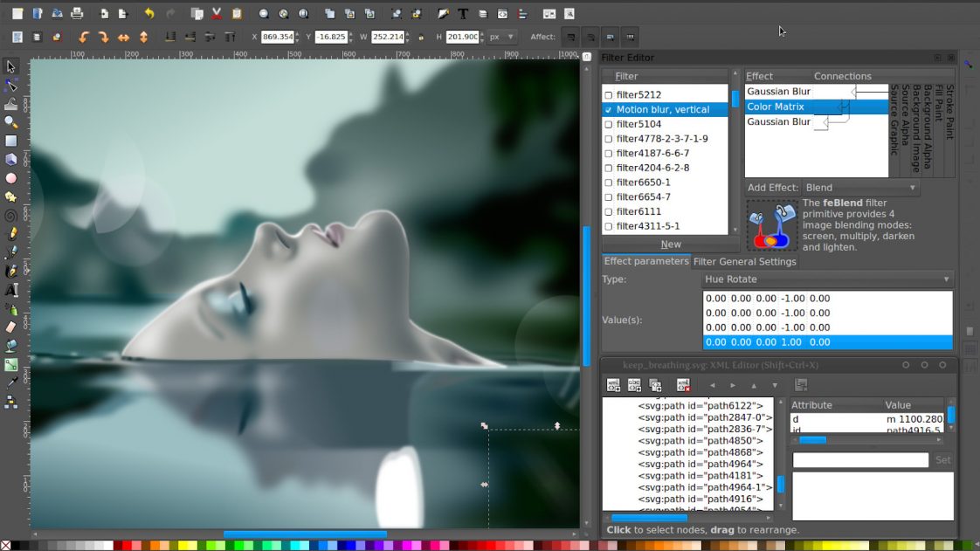Select the Effect parameters tab
This screenshot has width=980, height=551.
pos(645,261)
